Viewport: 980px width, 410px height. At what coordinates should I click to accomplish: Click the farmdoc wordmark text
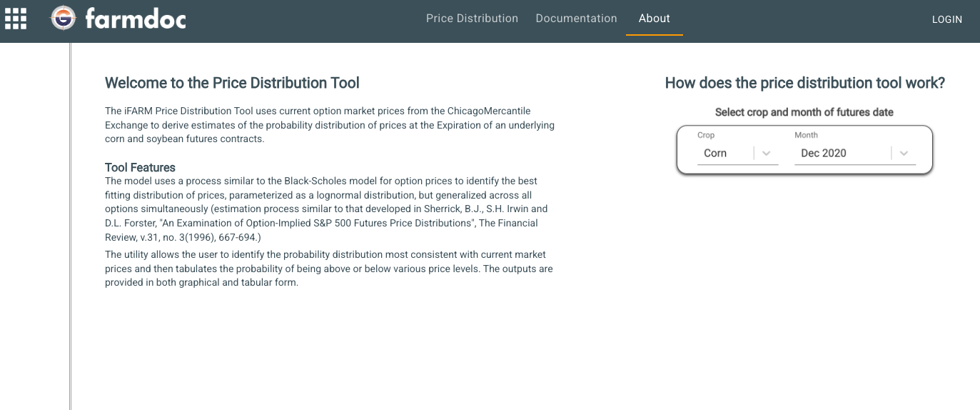pos(136,19)
